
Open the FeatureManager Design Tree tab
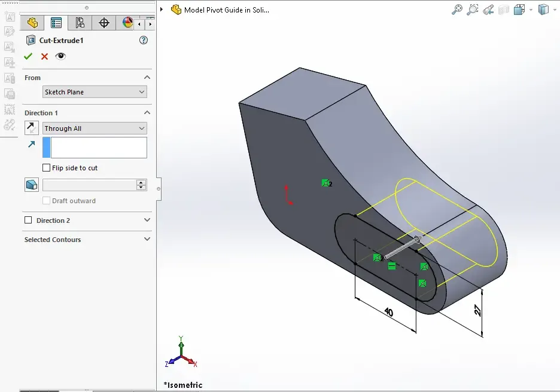32,23
